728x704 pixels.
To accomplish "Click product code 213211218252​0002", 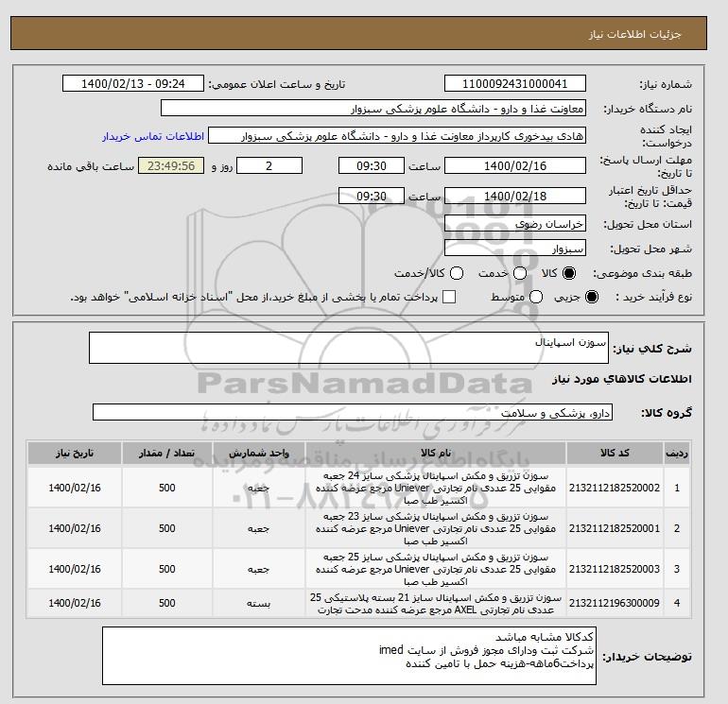I will point(615,488).
